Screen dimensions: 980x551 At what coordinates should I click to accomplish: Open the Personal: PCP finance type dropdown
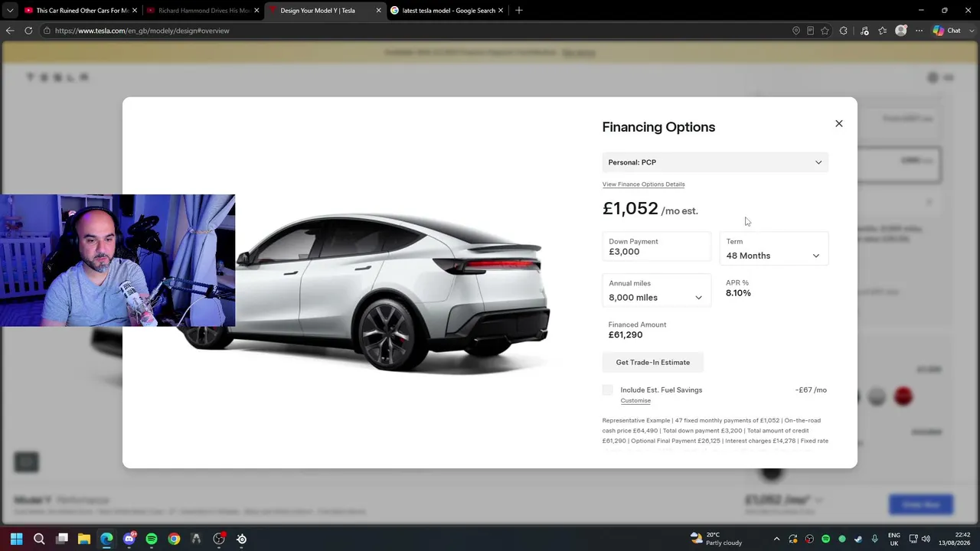715,162
